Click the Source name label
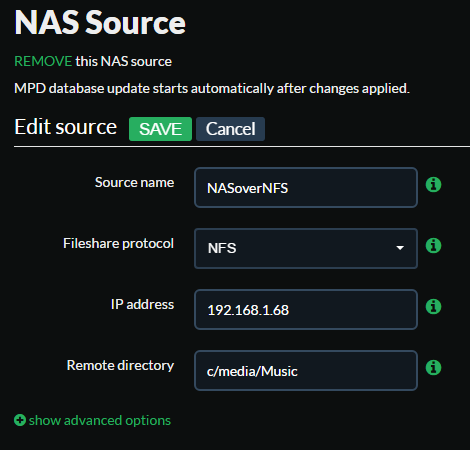 [x=134, y=183]
